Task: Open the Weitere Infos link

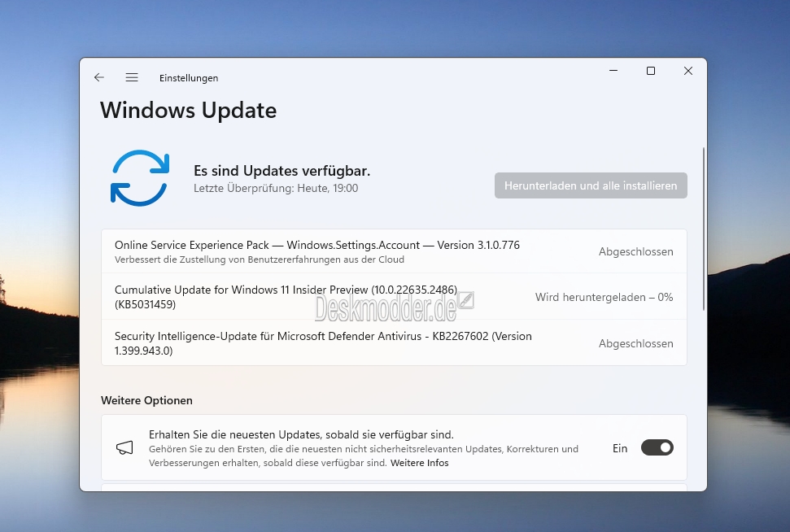Action: tap(419, 463)
